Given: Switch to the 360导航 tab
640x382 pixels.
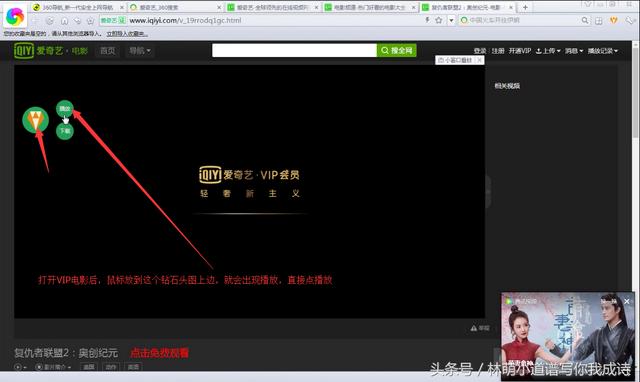Looking at the screenshot, I should point(77,7).
